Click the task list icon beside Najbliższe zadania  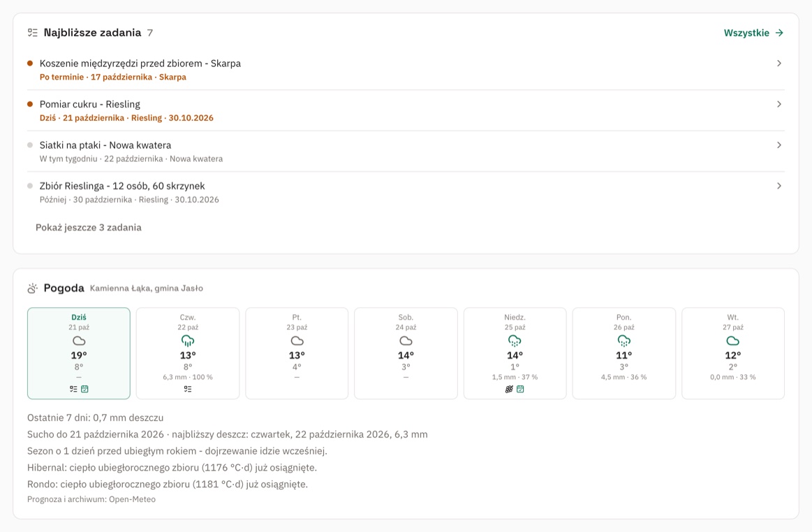coord(33,33)
